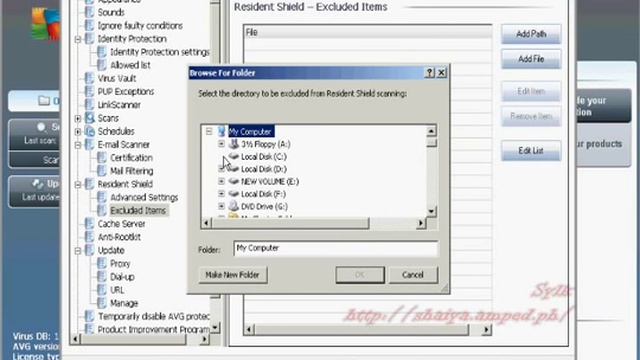Click the Update page icon
The image size is (640, 360).
[89, 250]
